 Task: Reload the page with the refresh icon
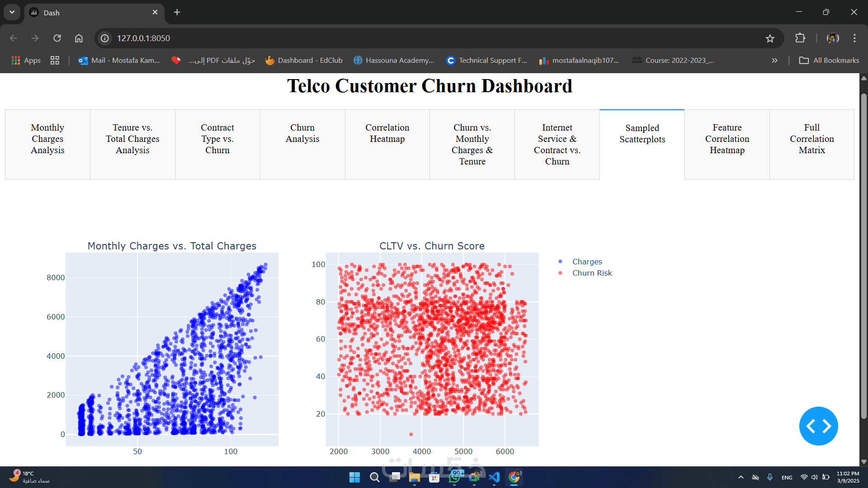click(x=57, y=38)
